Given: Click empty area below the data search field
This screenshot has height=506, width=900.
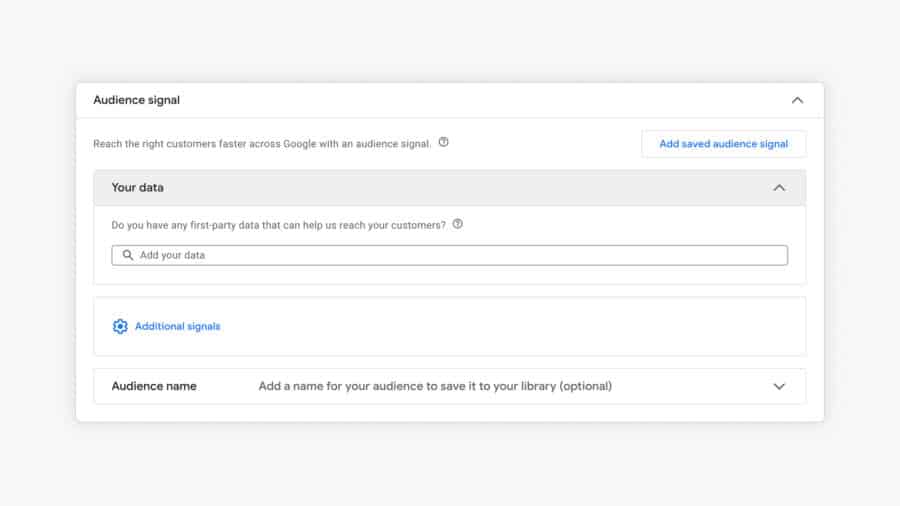Looking at the screenshot, I should tap(450, 275).
